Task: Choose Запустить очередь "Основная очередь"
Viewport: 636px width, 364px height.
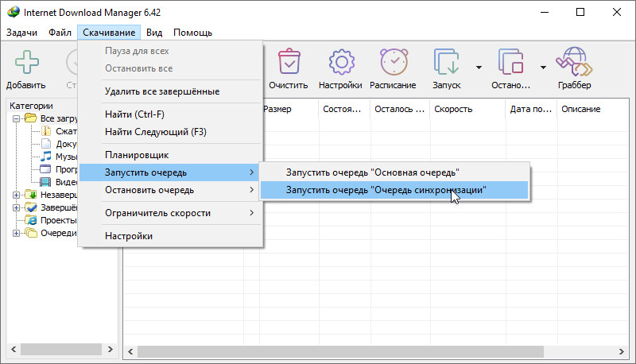Action: (x=372, y=172)
